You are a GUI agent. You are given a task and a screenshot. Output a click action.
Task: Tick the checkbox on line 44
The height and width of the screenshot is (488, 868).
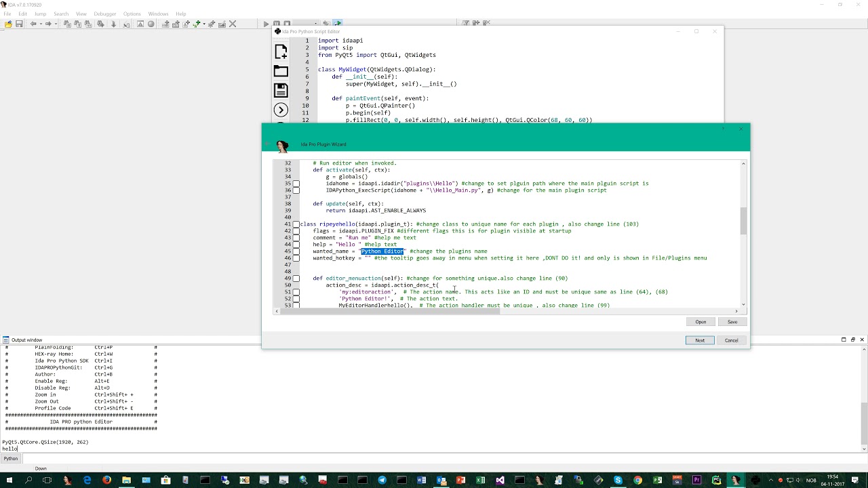click(296, 245)
